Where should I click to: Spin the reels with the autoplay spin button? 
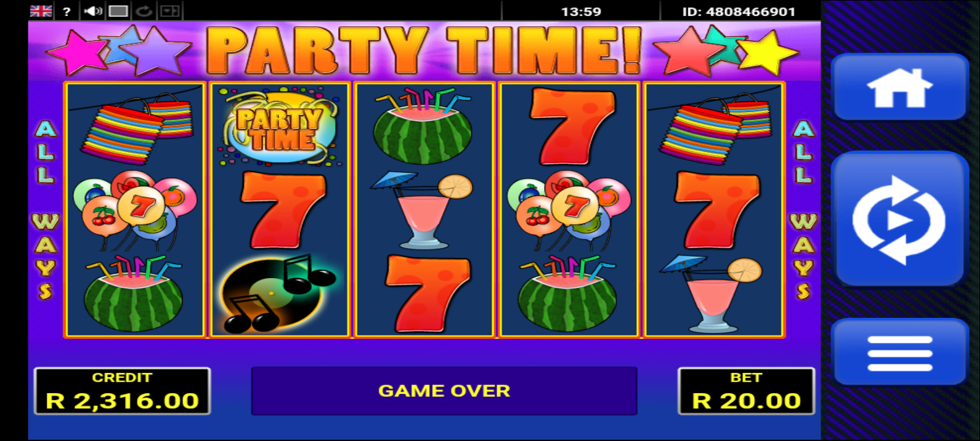click(899, 219)
